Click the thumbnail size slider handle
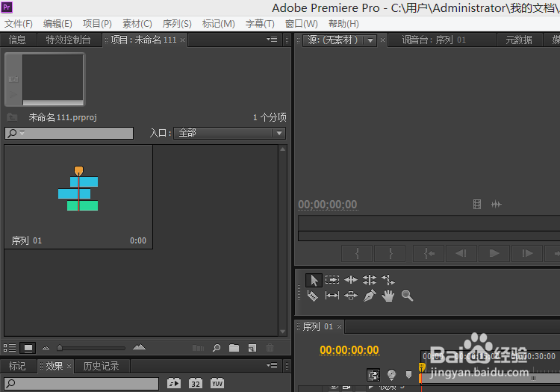The width and height of the screenshot is (560, 392). [60, 347]
